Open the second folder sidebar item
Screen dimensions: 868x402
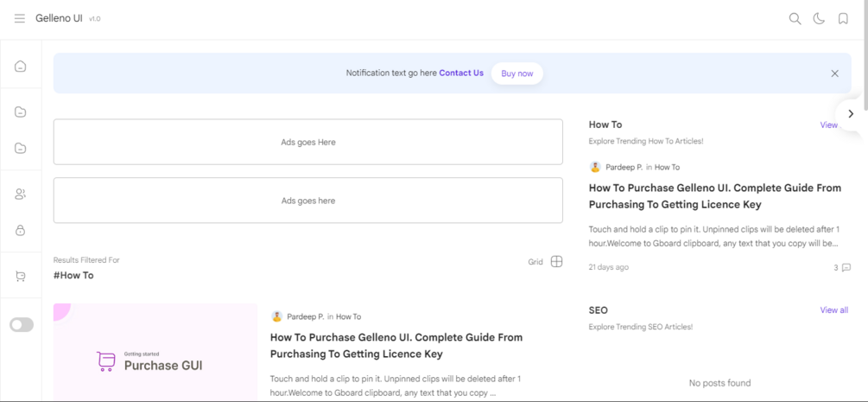[x=21, y=149]
